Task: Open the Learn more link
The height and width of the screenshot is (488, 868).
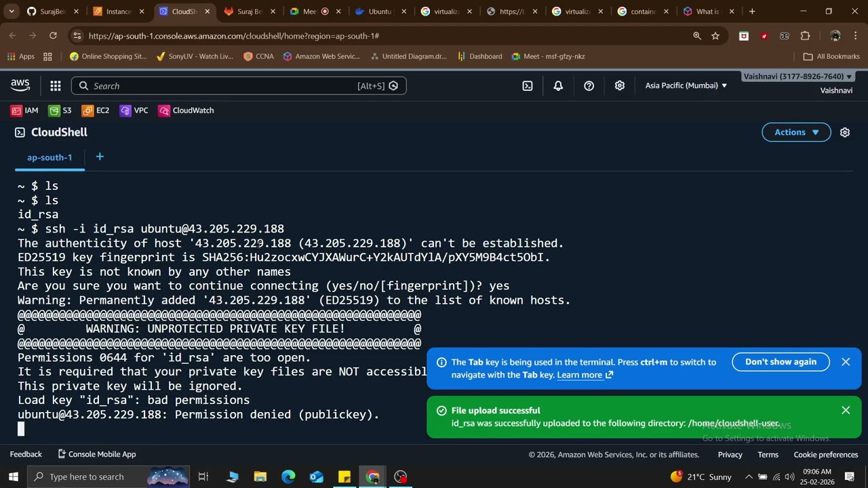Action: pos(585,375)
